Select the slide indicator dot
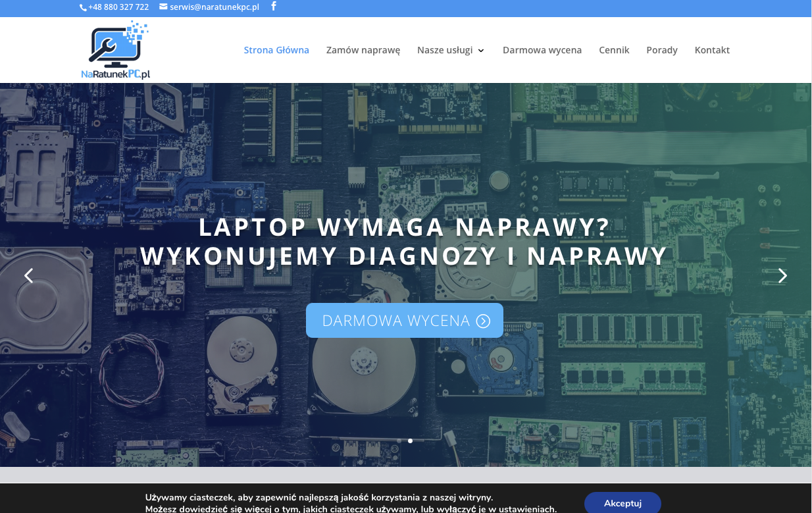The image size is (812, 513). (410, 441)
